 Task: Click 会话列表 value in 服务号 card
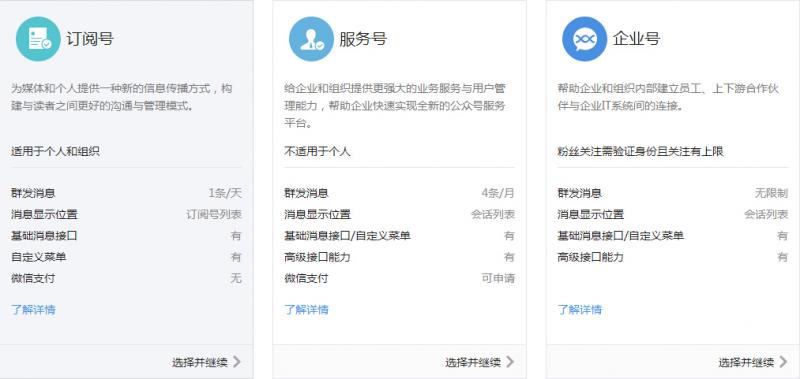493,215
